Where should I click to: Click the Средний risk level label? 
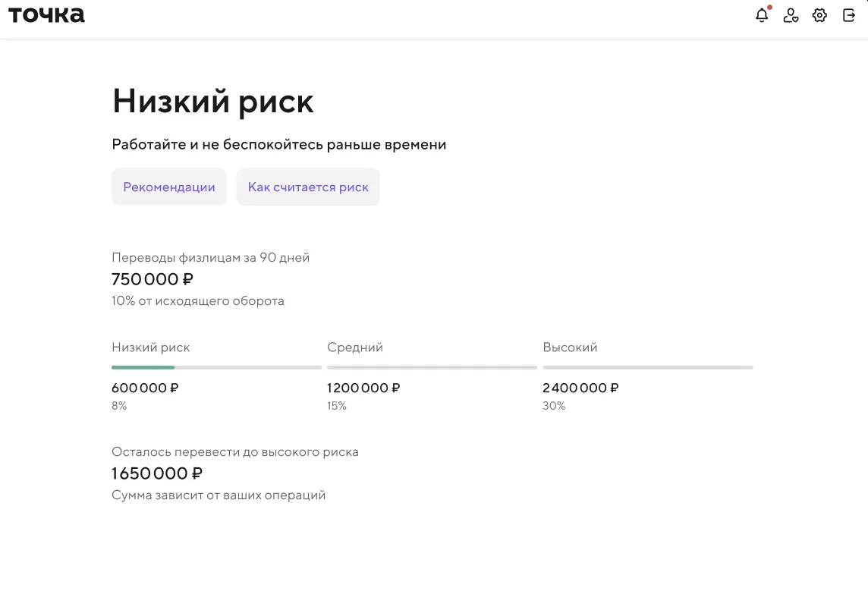[x=355, y=347]
